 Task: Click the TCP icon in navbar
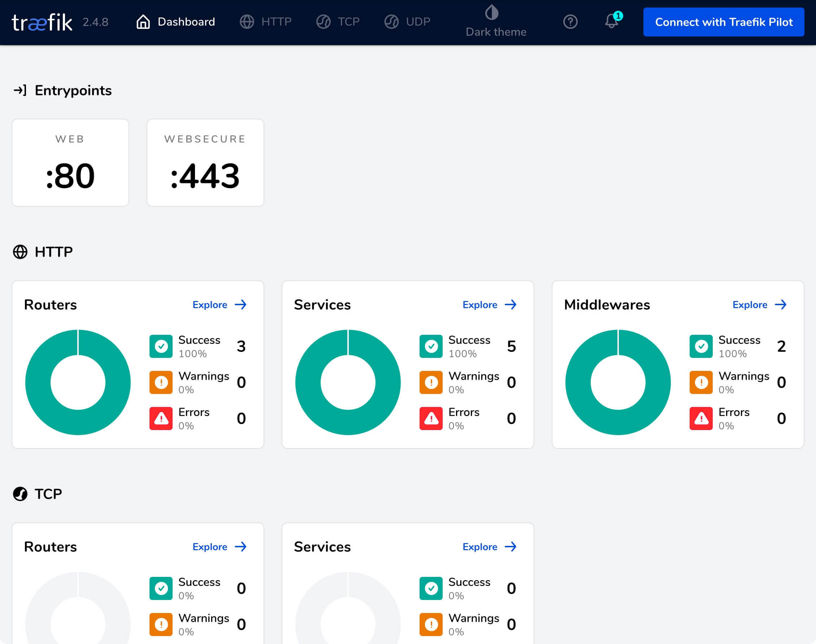[x=323, y=22]
